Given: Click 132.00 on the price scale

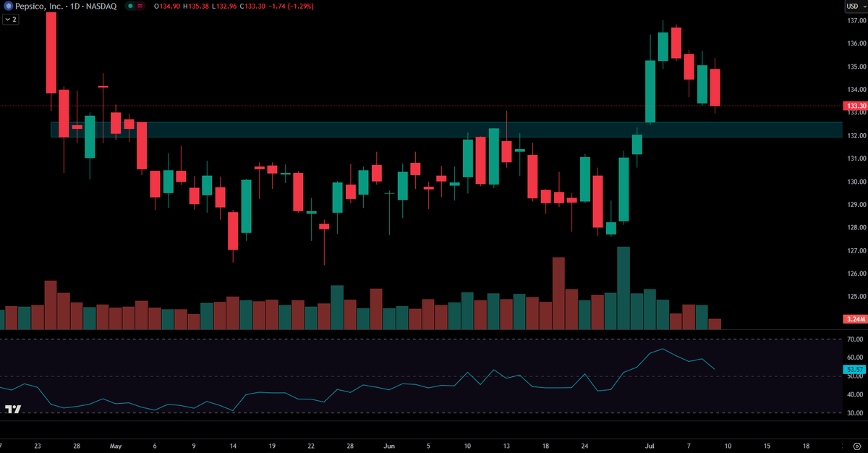Looking at the screenshot, I should coord(856,135).
